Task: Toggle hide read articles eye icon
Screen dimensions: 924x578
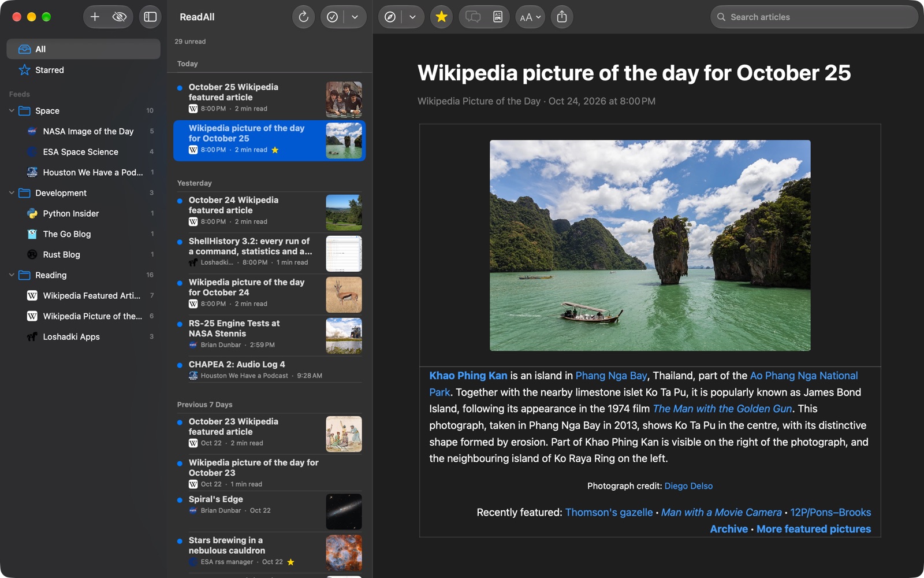Action: tap(120, 17)
